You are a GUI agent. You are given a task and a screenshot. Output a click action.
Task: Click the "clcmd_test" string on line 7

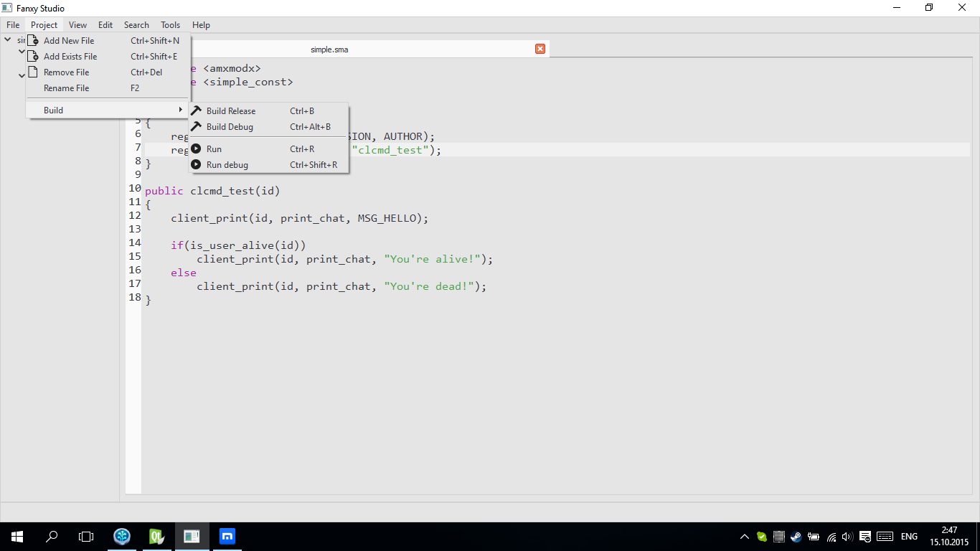(x=390, y=150)
